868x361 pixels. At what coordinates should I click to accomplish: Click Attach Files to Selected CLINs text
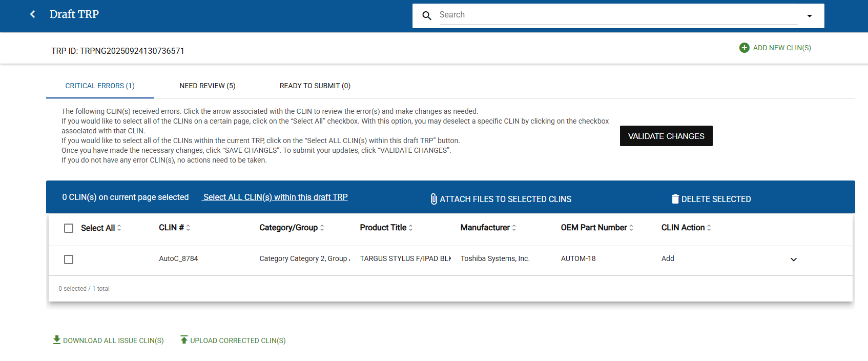(x=506, y=199)
